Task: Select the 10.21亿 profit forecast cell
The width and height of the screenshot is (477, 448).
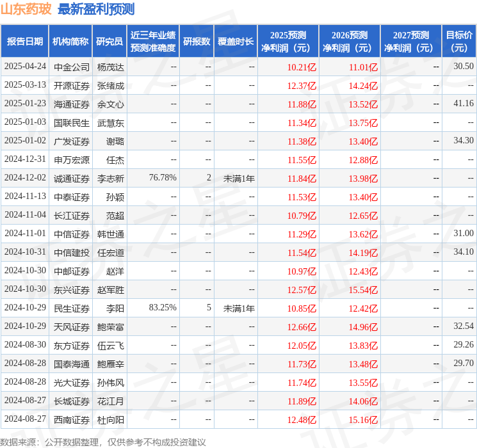Action: [x=302, y=67]
